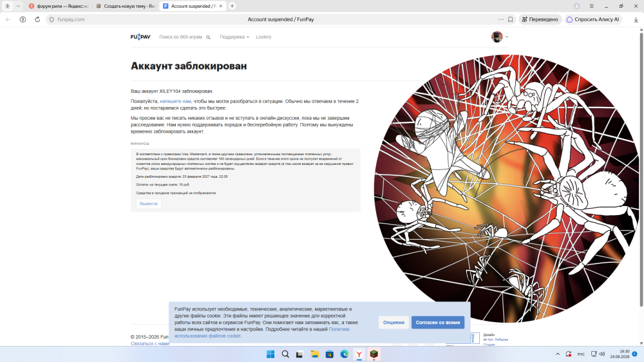
Task: Switch to the Создать новую тему tab
Action: coord(126,6)
